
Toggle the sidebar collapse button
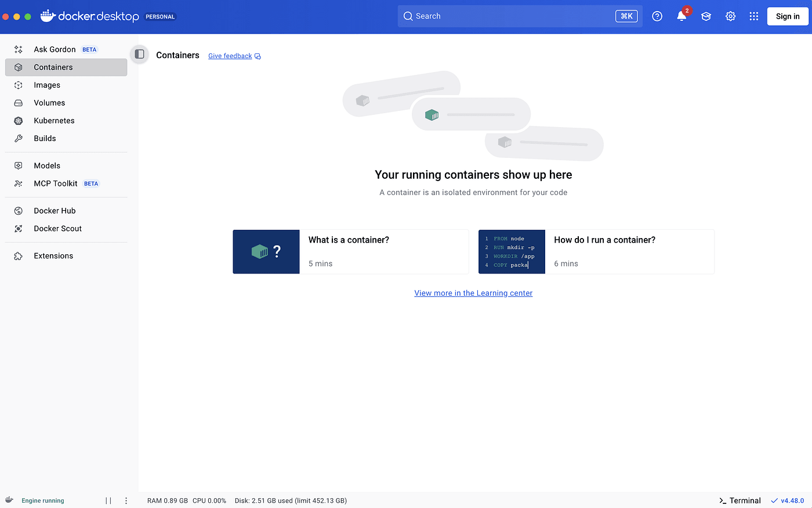click(139, 54)
